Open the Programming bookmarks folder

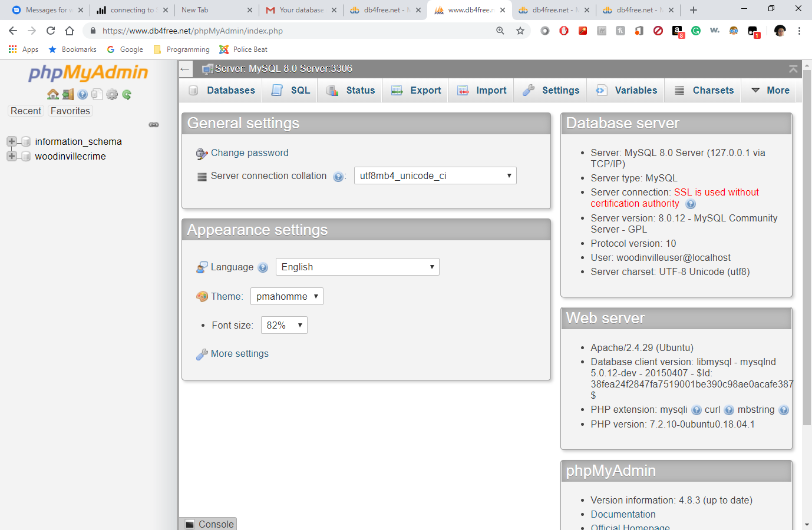pos(181,49)
